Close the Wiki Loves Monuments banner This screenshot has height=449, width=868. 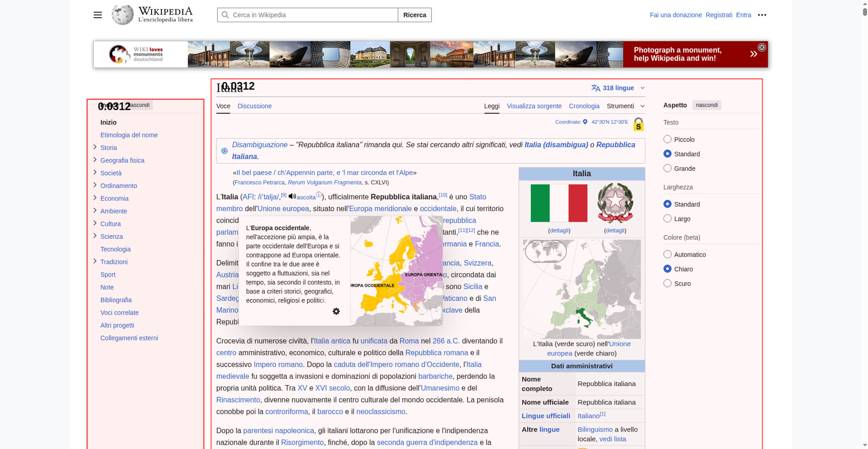click(x=762, y=47)
